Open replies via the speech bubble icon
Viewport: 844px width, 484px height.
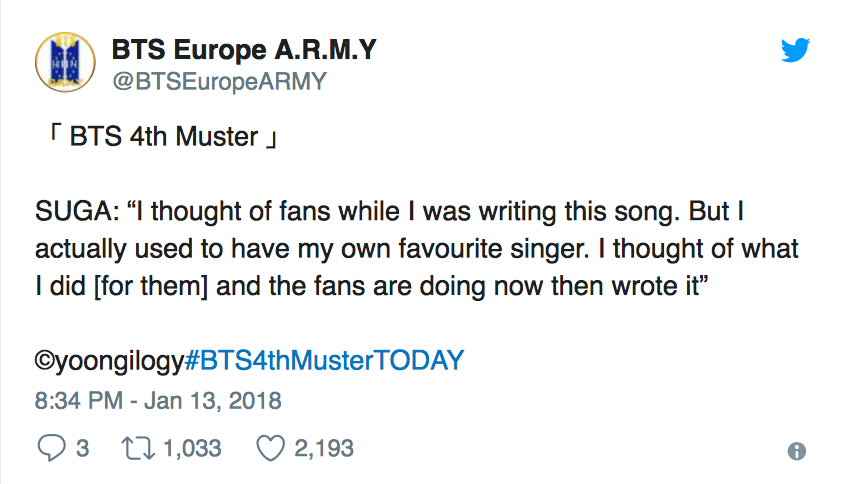click(x=52, y=448)
